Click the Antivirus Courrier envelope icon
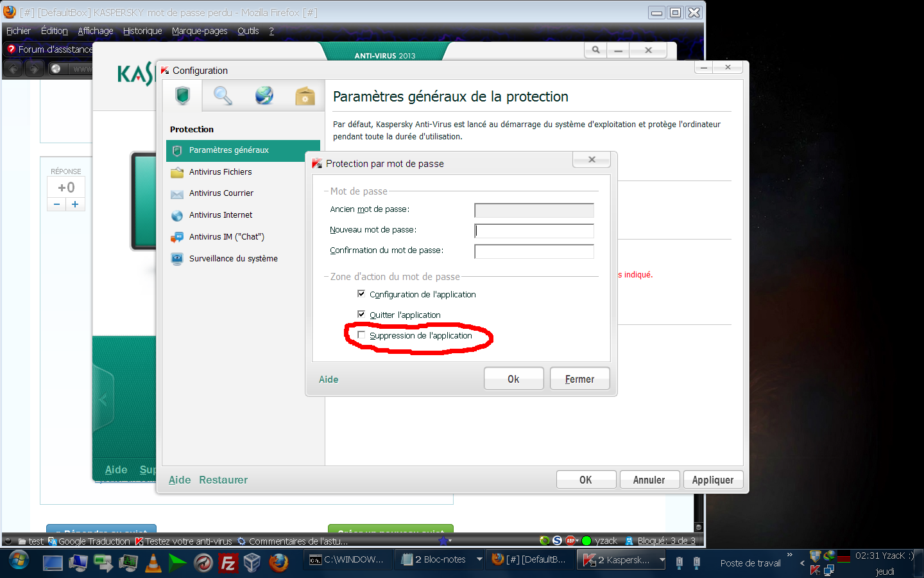 (177, 194)
